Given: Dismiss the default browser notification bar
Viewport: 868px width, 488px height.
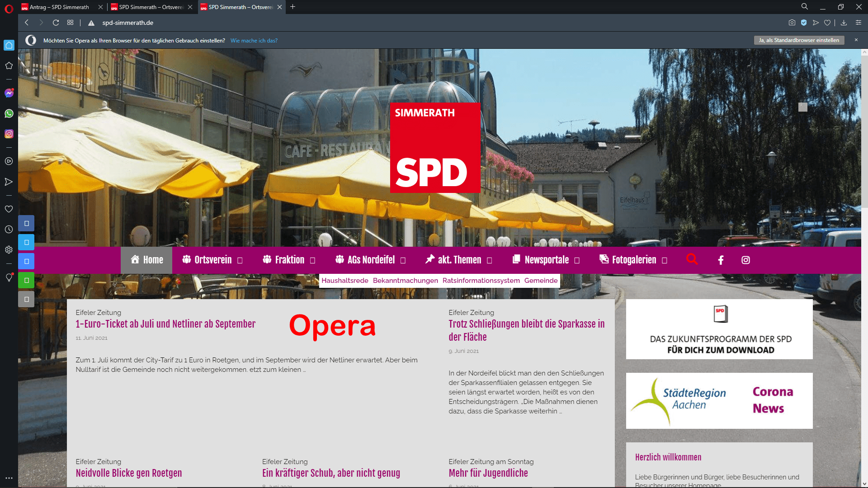Looking at the screenshot, I should pos(856,40).
